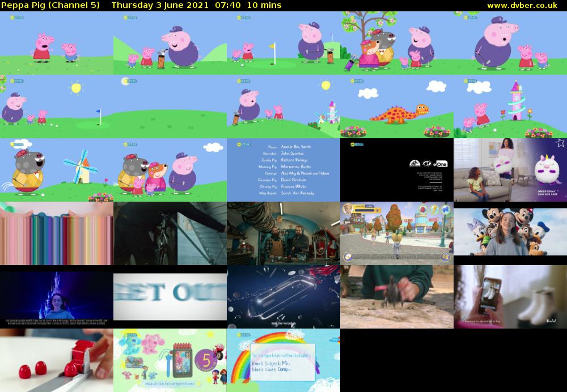
Task: Click the '10 mins' duration label
Action: click(x=264, y=5)
